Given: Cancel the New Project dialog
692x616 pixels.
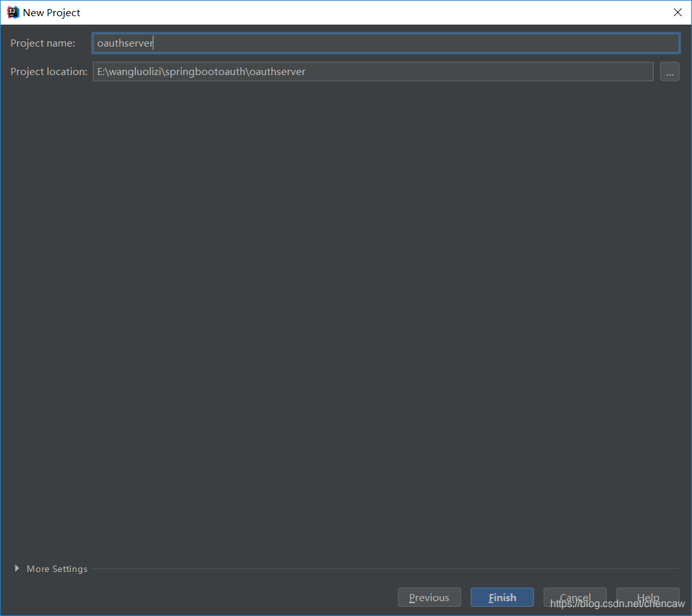Looking at the screenshot, I should tap(575, 597).
